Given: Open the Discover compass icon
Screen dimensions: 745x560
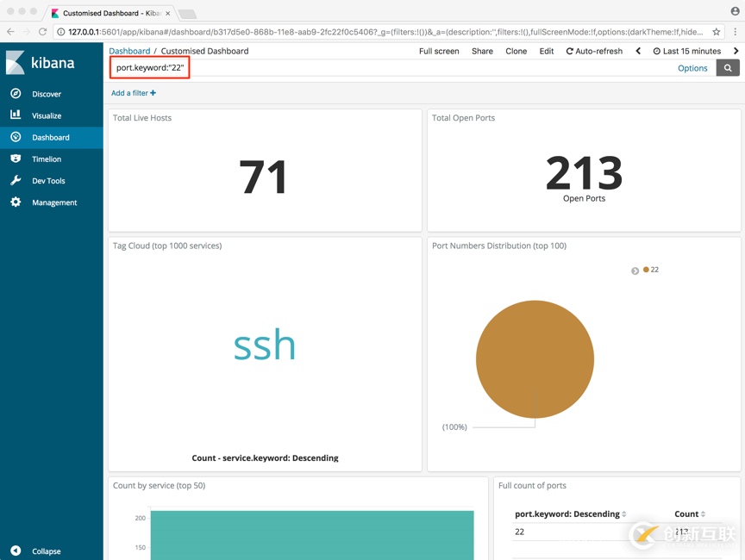Looking at the screenshot, I should coord(16,94).
